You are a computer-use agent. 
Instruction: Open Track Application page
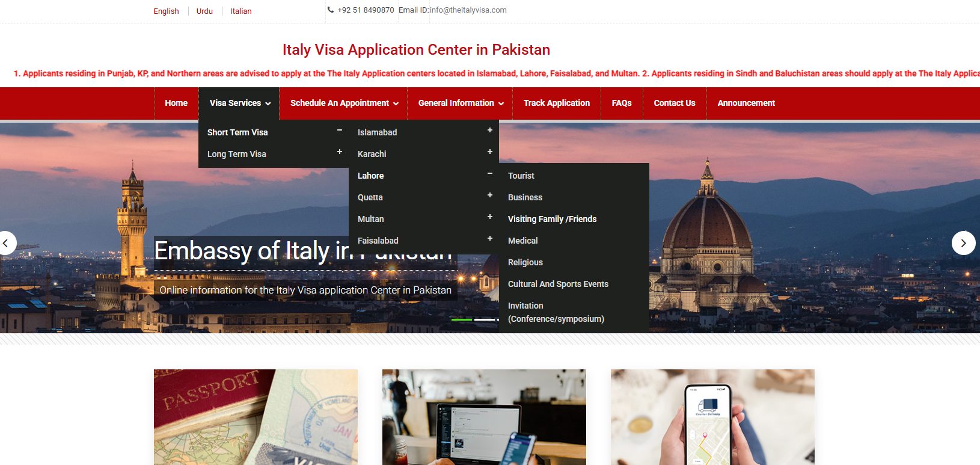point(557,103)
